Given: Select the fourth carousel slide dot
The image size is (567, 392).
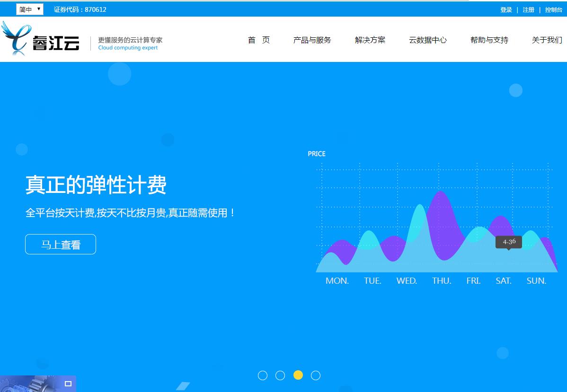Looking at the screenshot, I should [316, 375].
